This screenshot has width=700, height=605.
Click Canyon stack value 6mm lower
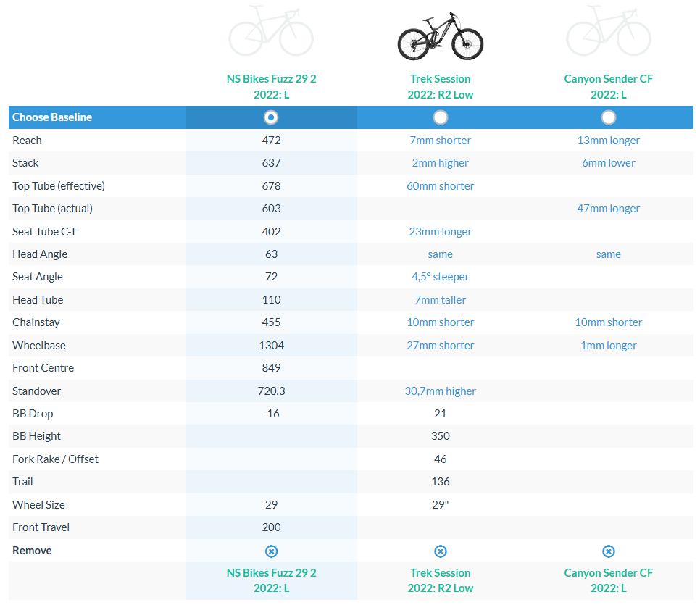[x=609, y=163]
